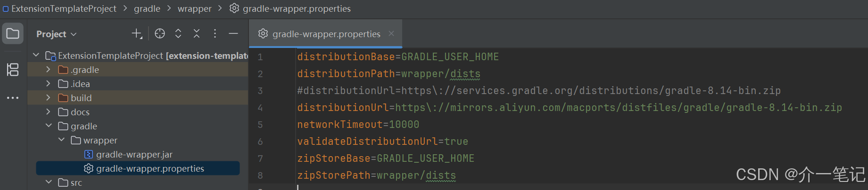Collapse the ExtensionTemplateProject root node
This screenshot has height=190, width=868.
[36, 55]
